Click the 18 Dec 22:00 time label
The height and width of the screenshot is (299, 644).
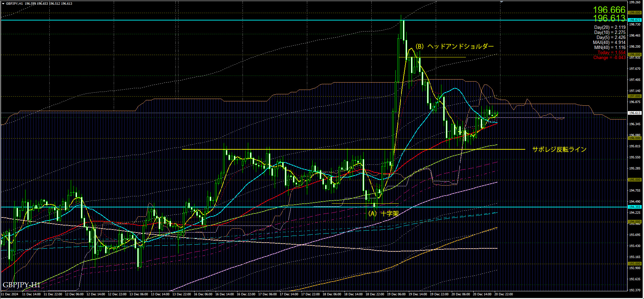coord(375,294)
